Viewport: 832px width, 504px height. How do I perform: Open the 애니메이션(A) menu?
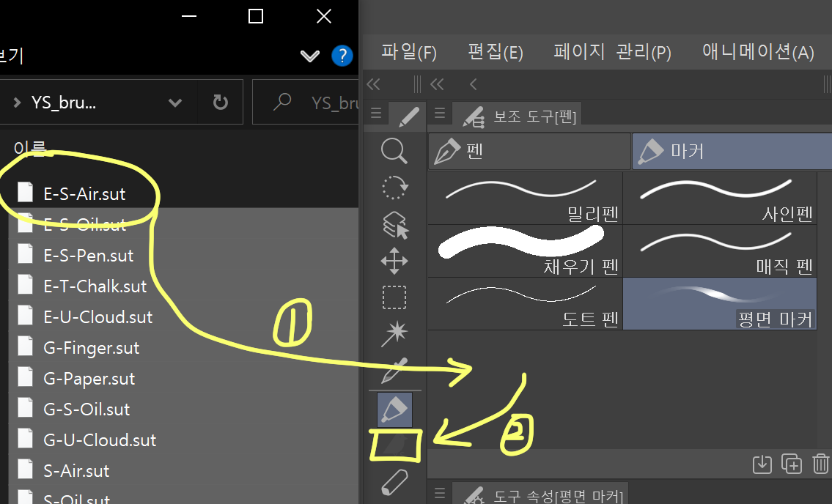[758, 52]
